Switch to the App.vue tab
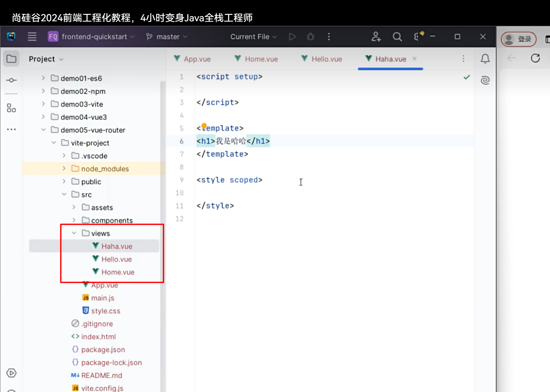This screenshot has height=392, width=550. [x=192, y=59]
